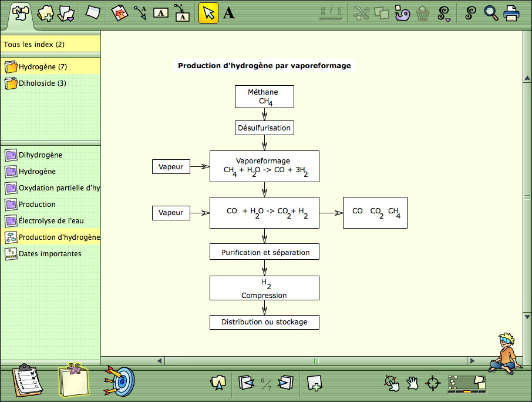Image resolution: width=532 pixels, height=402 pixels.
Task: Select the Purification et séparation box
Action: (x=264, y=252)
